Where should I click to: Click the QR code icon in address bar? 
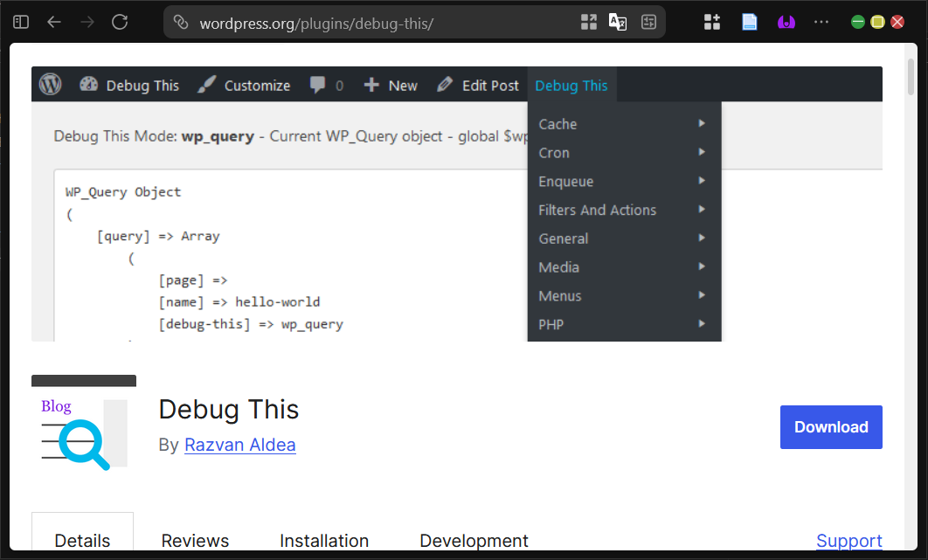click(589, 23)
